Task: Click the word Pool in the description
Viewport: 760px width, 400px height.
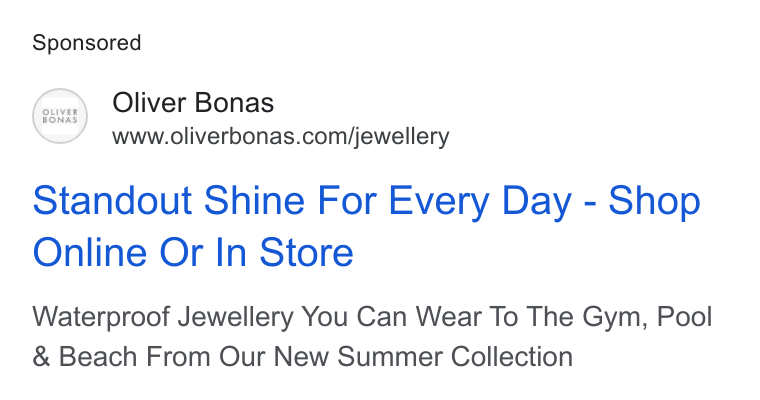Action: [x=684, y=316]
